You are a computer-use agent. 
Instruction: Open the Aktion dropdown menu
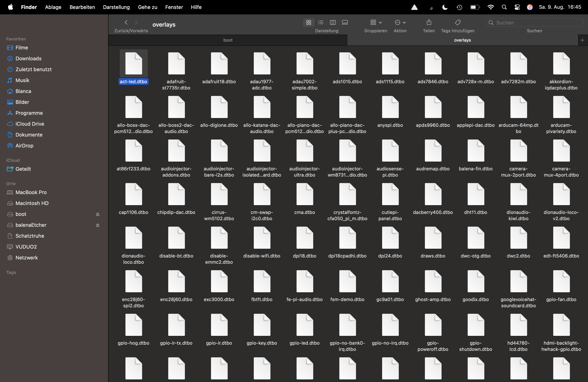click(x=400, y=23)
